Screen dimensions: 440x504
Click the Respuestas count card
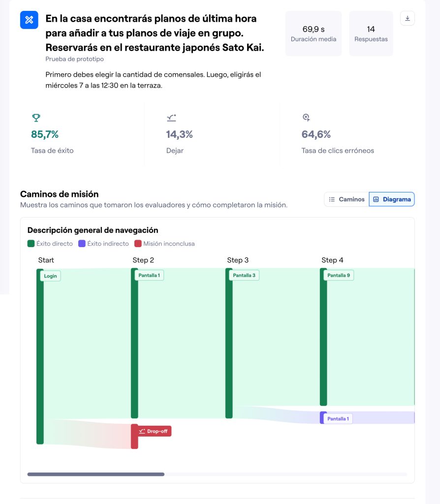371,33
